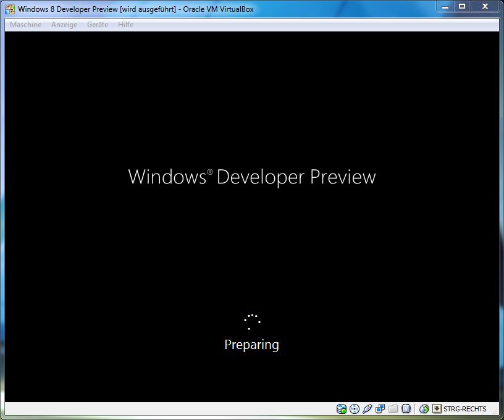504x420 pixels.
Task: Open the Hilfe menu
Action: (x=125, y=25)
